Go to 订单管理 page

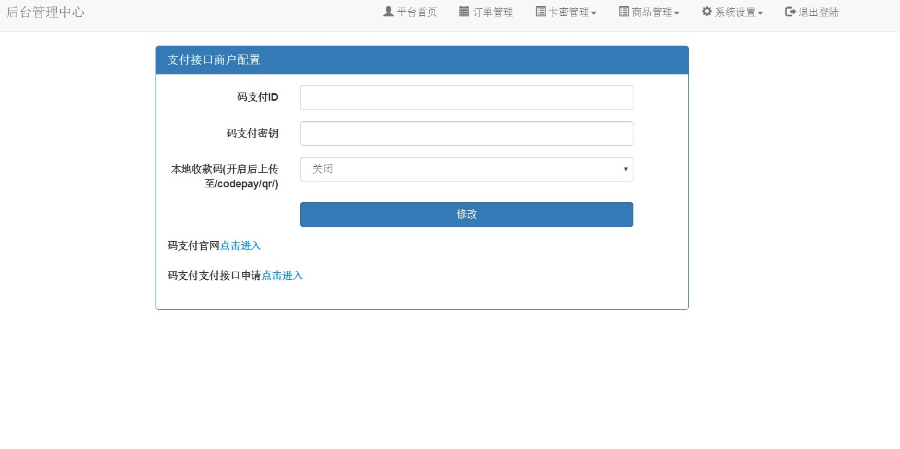pyautogui.click(x=486, y=12)
